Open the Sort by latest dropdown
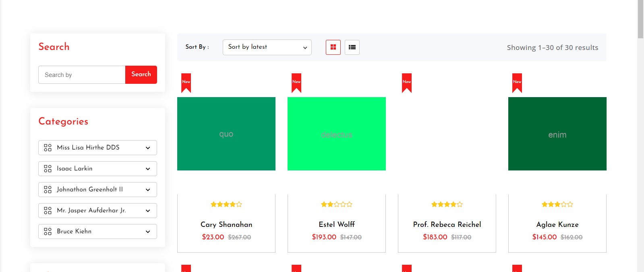 [x=267, y=47]
